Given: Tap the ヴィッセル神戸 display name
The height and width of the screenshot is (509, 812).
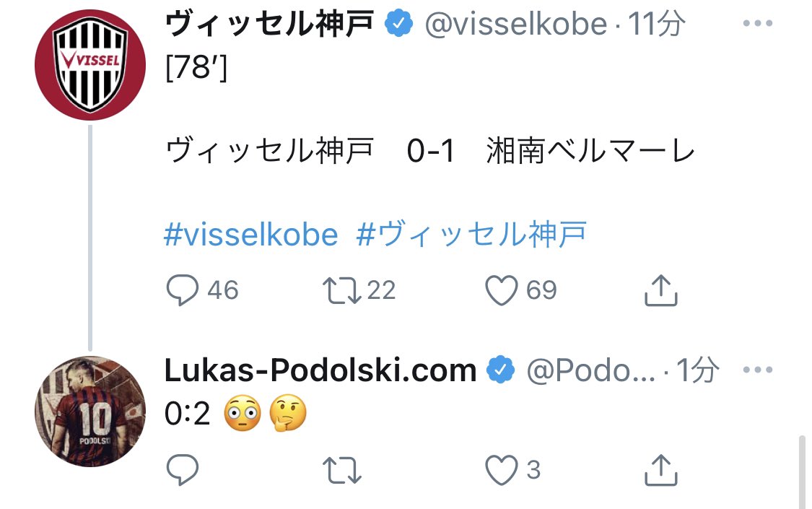Looking at the screenshot, I should 269,24.
